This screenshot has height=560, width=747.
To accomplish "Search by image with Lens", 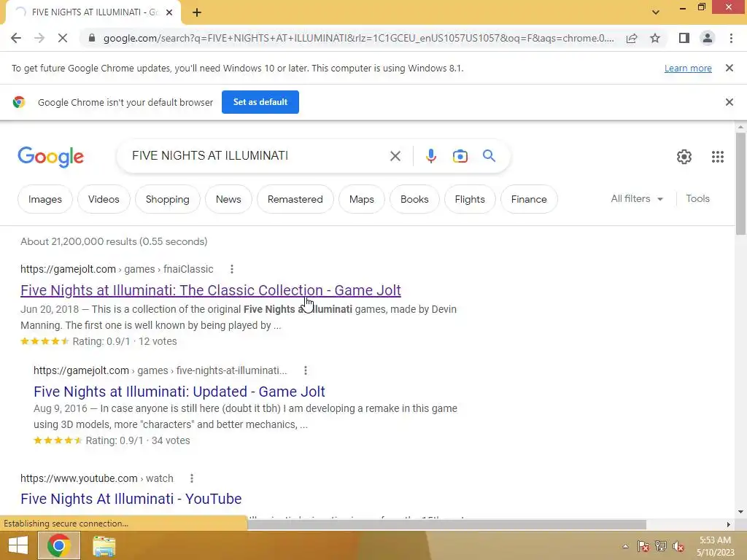I will 460,156.
